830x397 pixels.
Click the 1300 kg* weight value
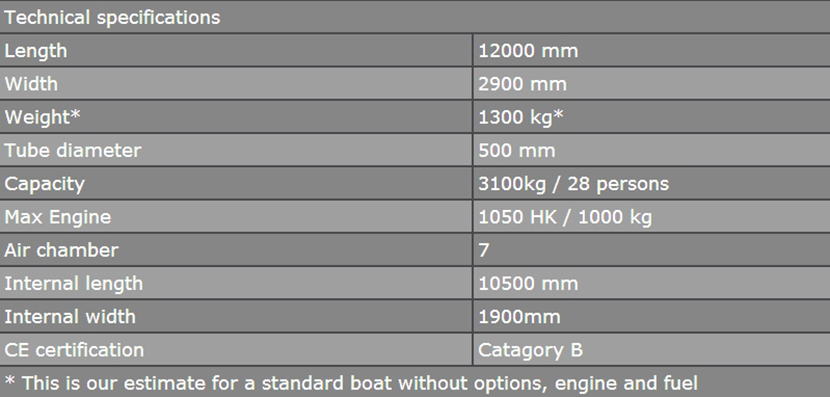click(x=521, y=117)
